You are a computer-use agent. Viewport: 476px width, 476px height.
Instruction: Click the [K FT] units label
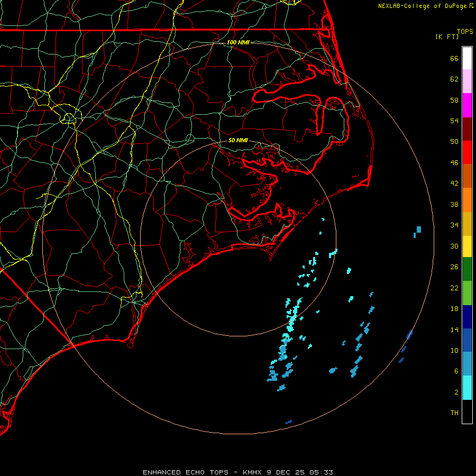tap(447, 36)
